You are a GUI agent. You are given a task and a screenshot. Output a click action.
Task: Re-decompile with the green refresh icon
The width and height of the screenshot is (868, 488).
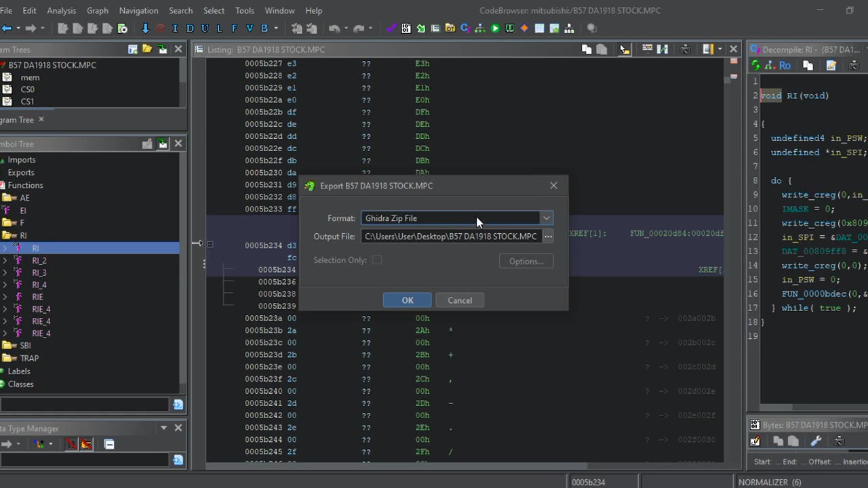point(755,65)
